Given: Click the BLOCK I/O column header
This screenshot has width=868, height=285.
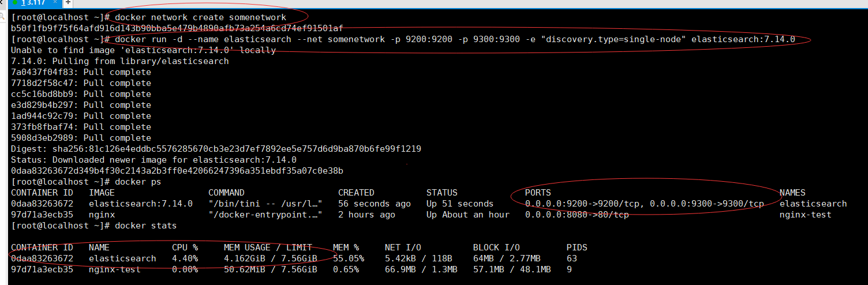Looking at the screenshot, I should point(496,247).
